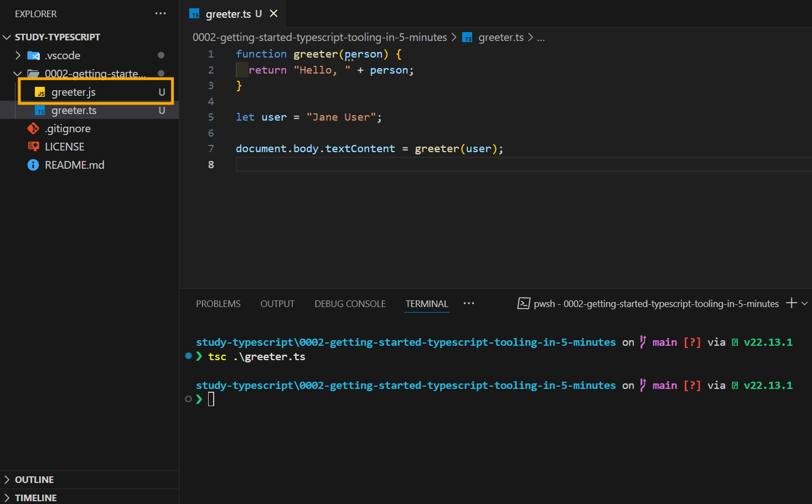Open Explorer more actions ellipsis menu
The image size is (812, 504).
(161, 13)
